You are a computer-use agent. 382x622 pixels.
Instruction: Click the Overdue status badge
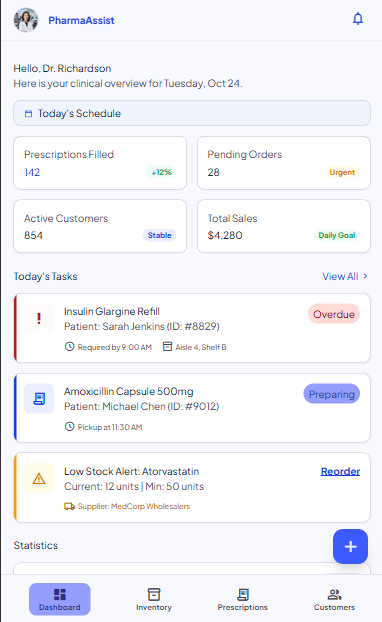click(334, 314)
